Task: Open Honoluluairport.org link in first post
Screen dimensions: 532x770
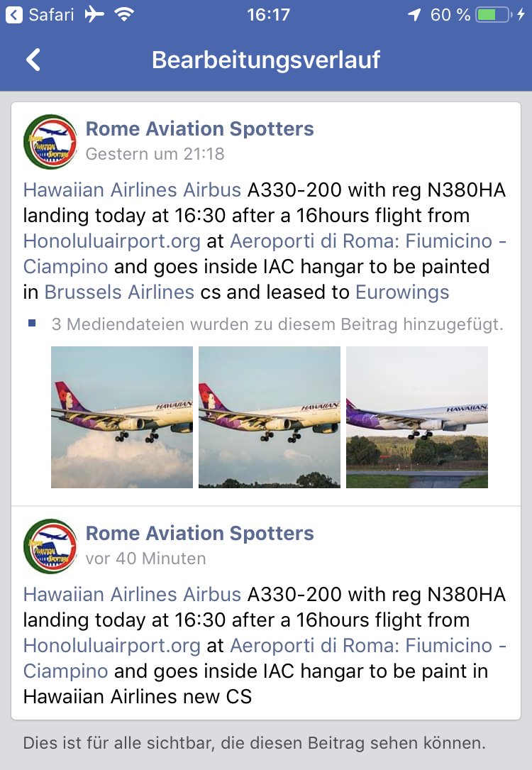Action: [112, 241]
